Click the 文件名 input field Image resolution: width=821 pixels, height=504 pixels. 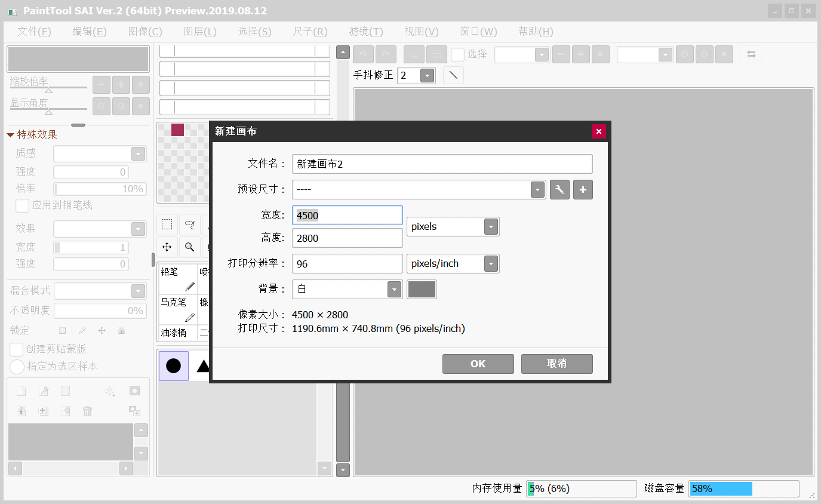coord(442,164)
